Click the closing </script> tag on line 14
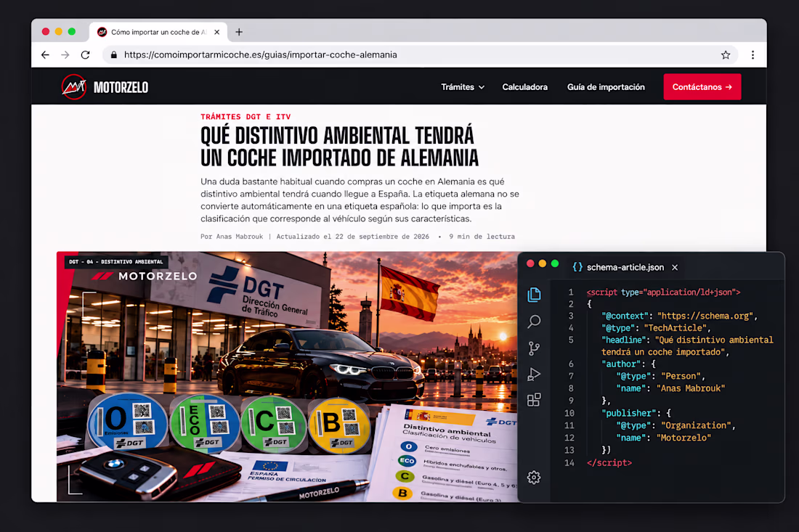 (x=609, y=463)
